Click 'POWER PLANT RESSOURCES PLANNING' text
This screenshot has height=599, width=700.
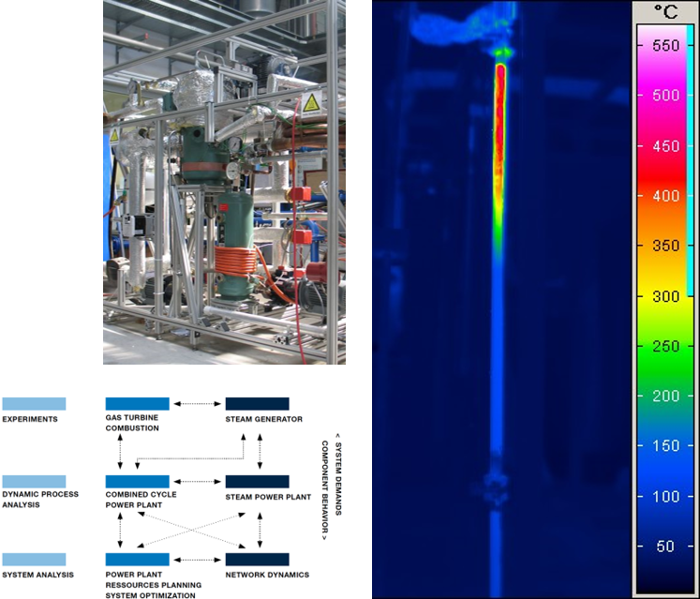click(154, 580)
